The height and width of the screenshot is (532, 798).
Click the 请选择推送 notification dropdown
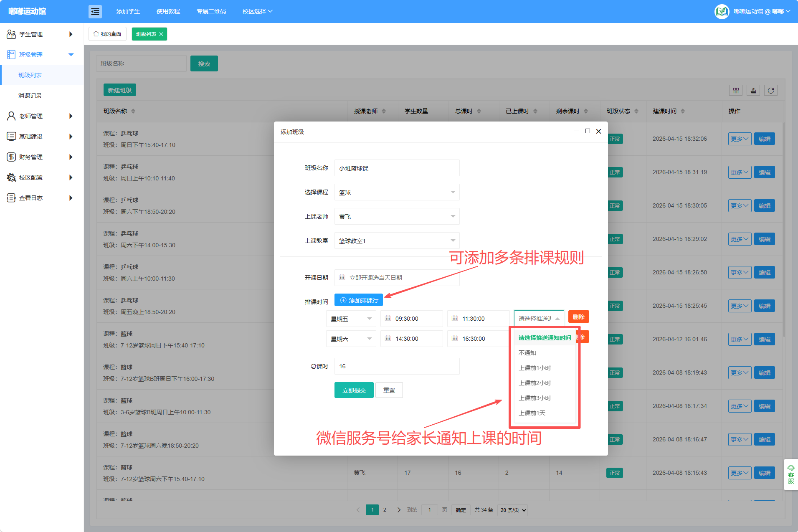coord(539,319)
